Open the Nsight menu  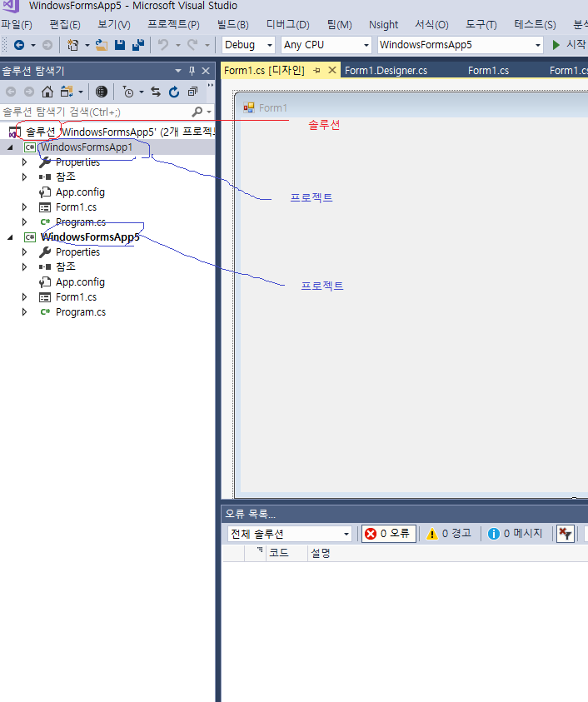click(383, 25)
